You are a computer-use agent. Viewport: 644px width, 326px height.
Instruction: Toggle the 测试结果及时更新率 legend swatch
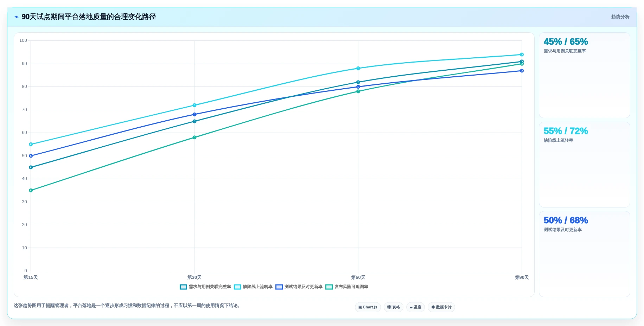[x=279, y=287]
